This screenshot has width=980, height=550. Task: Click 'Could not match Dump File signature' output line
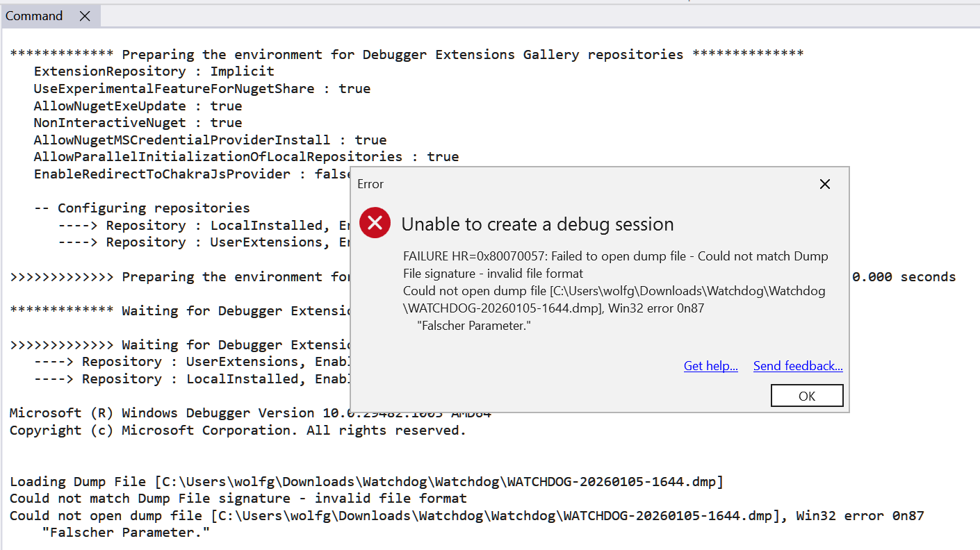(x=238, y=499)
